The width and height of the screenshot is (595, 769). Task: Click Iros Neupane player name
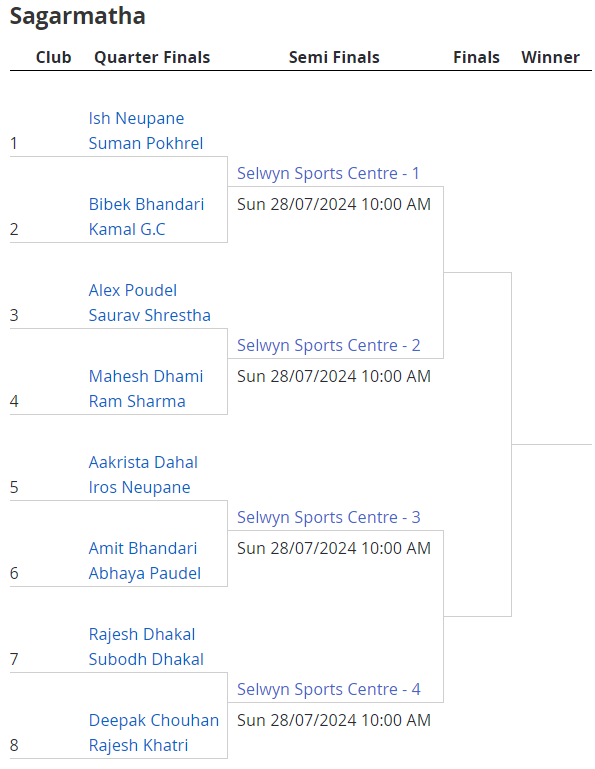click(x=139, y=487)
